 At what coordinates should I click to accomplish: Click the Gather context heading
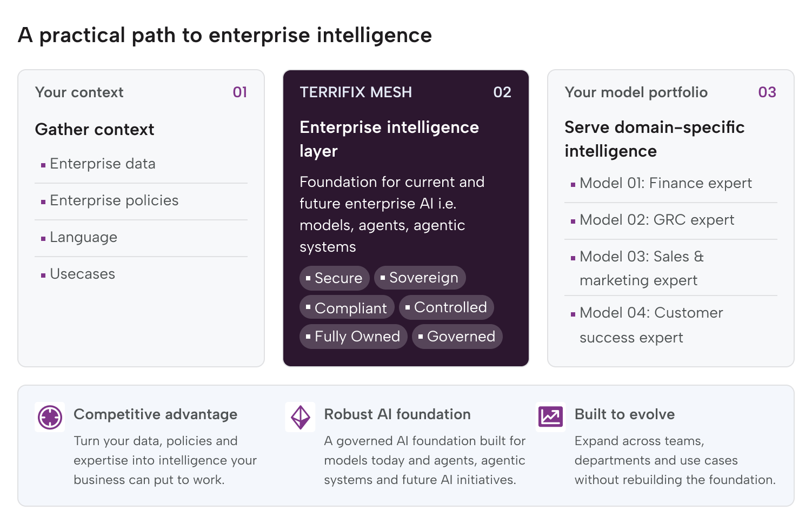[x=95, y=130]
